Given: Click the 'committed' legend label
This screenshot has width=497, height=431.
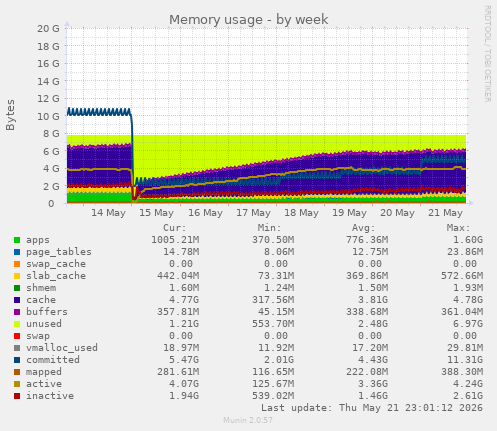Looking at the screenshot, I should click(53, 360).
